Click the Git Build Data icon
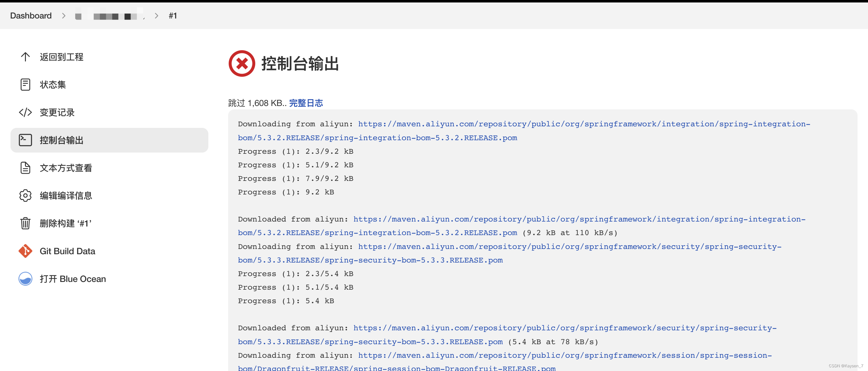The width and height of the screenshot is (868, 371). [25, 251]
